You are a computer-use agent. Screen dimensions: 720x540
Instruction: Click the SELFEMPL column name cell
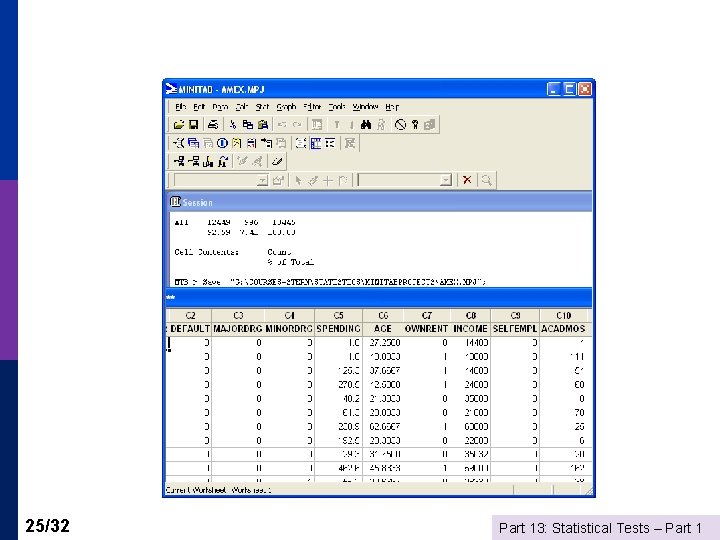point(515,329)
